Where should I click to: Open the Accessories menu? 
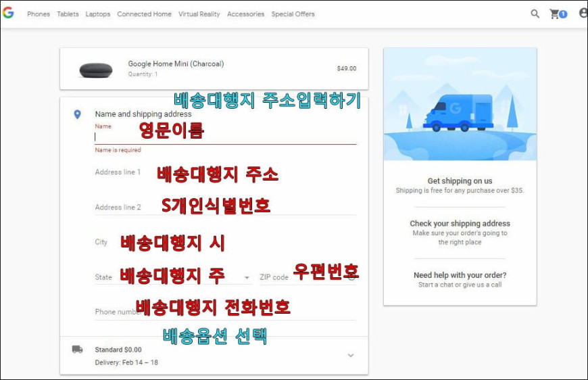tap(245, 14)
